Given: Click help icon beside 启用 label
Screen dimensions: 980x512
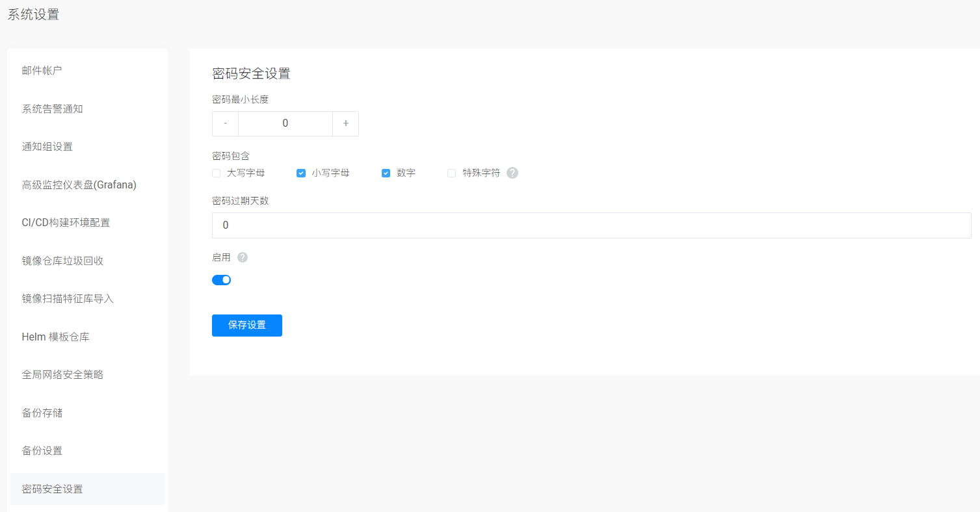Looking at the screenshot, I should [243, 257].
